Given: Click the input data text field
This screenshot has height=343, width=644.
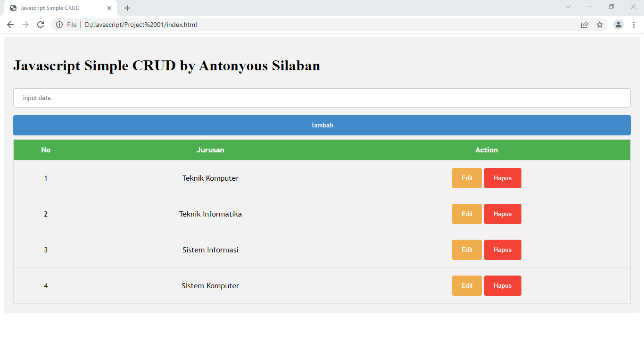Looking at the screenshot, I should click(x=322, y=98).
